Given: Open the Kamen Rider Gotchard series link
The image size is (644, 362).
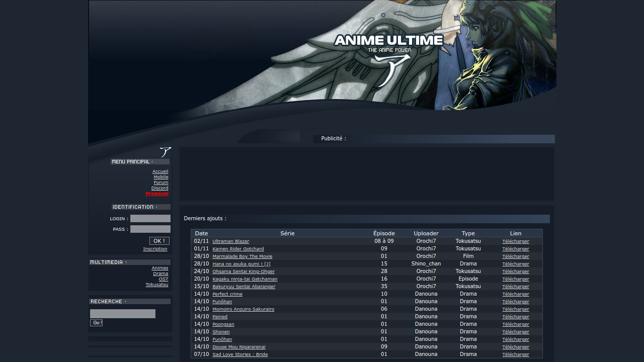Looking at the screenshot, I should [x=238, y=249].
